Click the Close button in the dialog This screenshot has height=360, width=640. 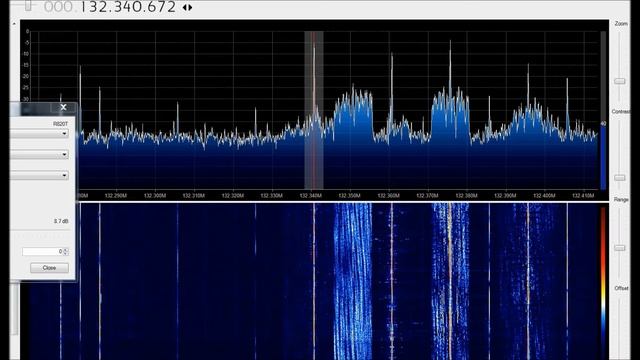pyautogui.click(x=49, y=268)
